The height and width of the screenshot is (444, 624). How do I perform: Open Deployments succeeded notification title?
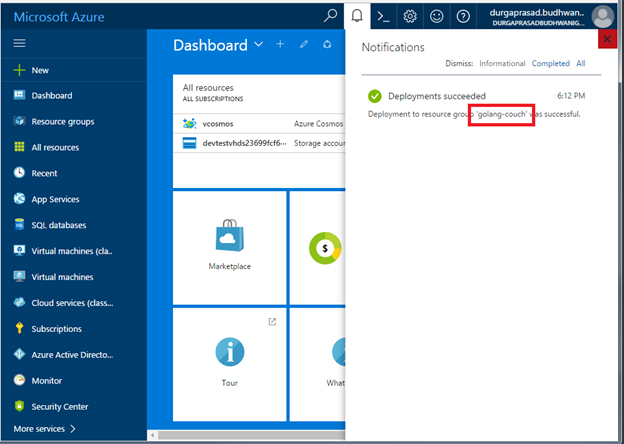(x=437, y=96)
